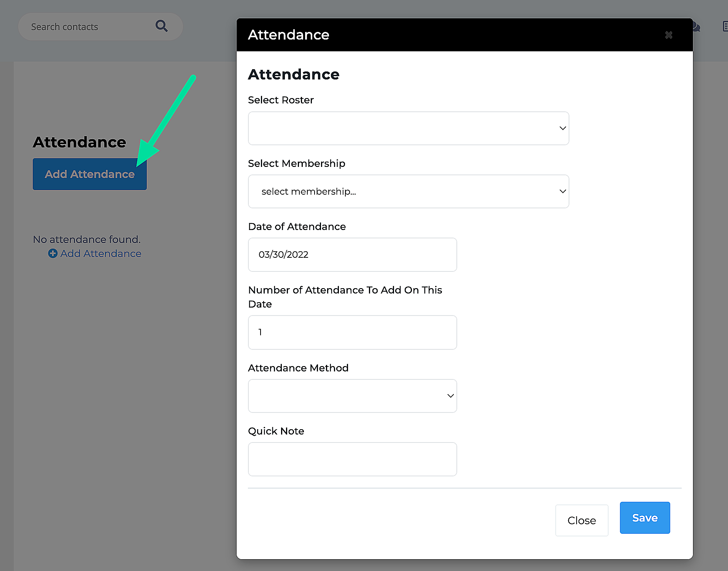
Task: Click the Add Attendance button
Action: click(x=89, y=174)
